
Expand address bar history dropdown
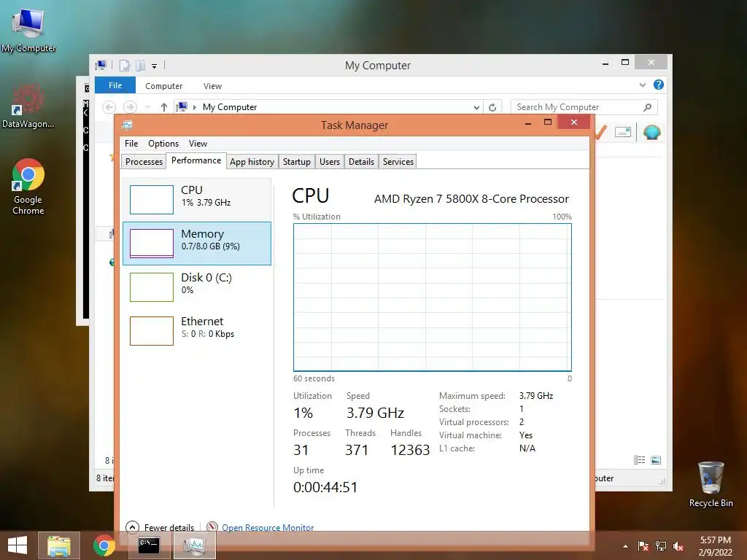pos(476,108)
